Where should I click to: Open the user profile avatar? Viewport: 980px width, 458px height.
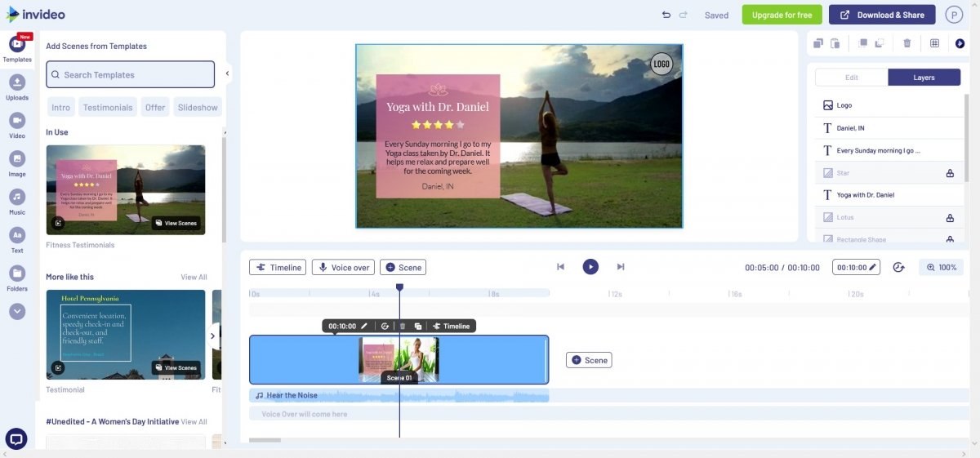(x=954, y=15)
